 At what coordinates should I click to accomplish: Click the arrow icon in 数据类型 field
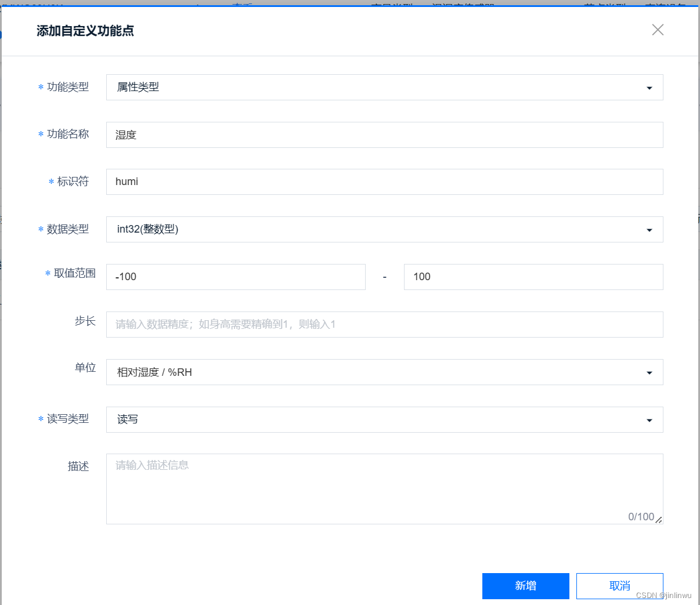tap(649, 230)
